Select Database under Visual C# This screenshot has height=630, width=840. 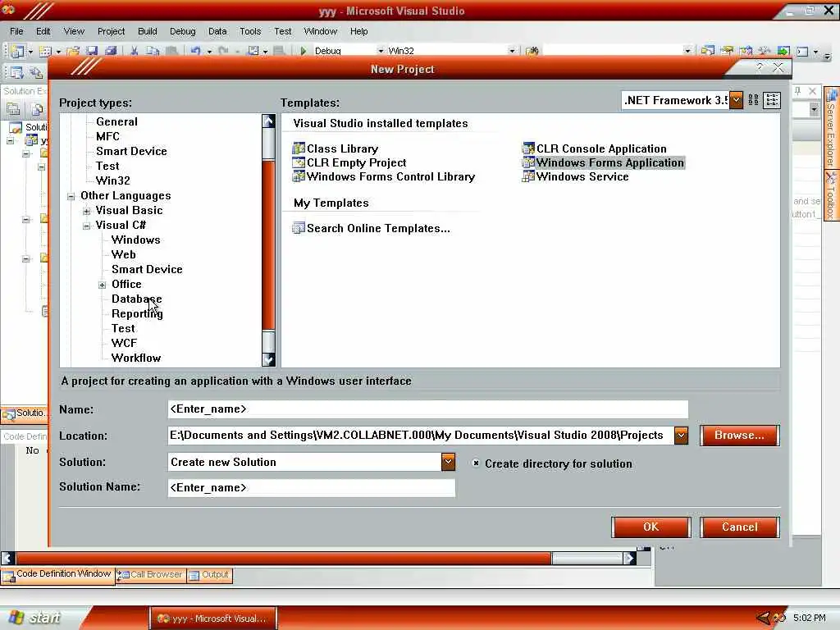point(136,299)
